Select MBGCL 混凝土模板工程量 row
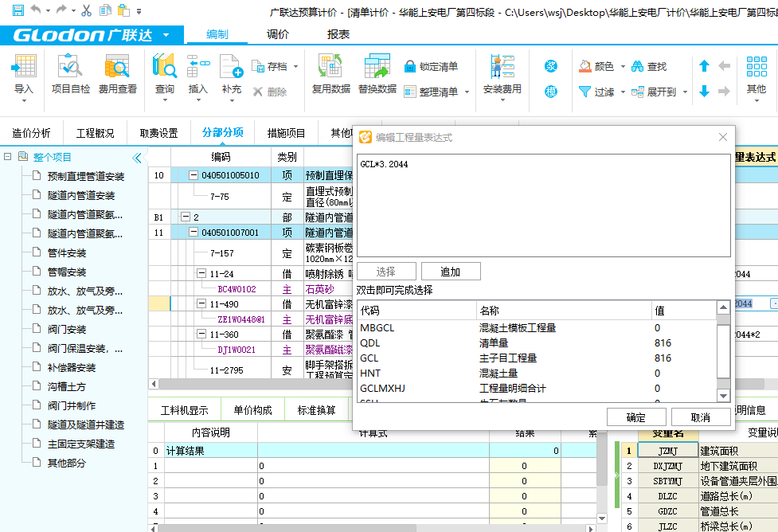This screenshot has height=532, width=778. (x=537, y=327)
